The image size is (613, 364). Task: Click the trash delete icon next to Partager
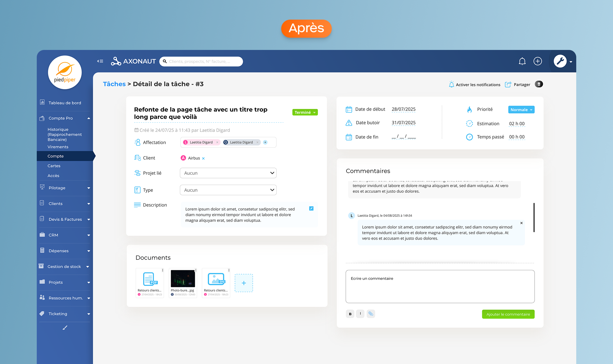(x=539, y=84)
